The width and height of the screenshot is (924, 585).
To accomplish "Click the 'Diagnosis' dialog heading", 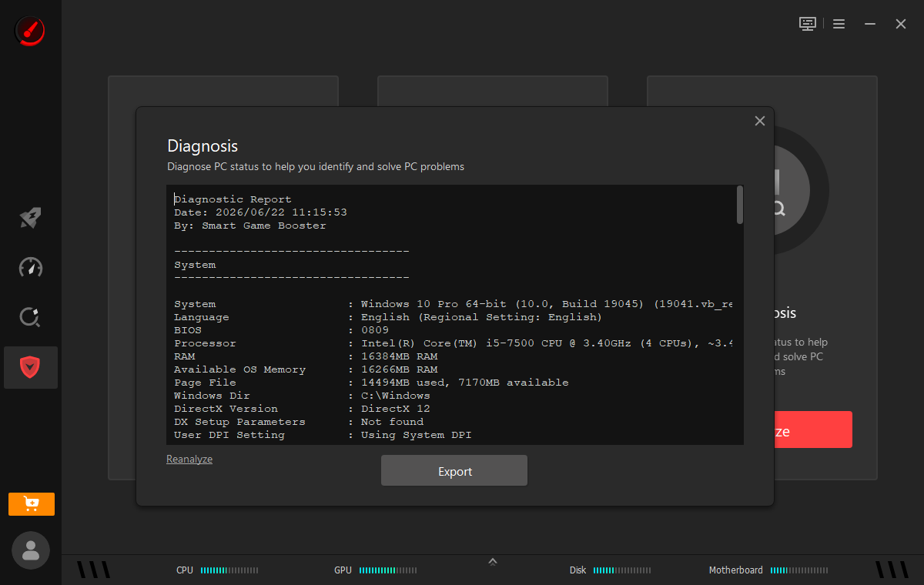I will pos(203,146).
